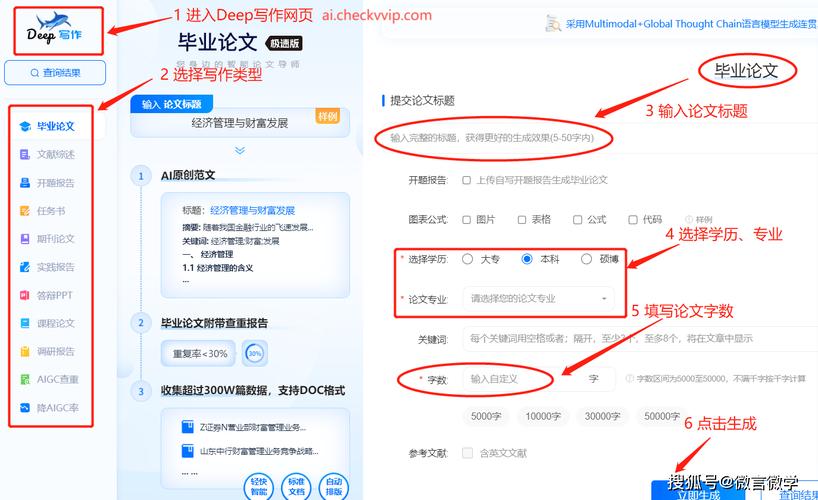
Task: Open 实践报告 sidebar item
Action: click(55, 267)
